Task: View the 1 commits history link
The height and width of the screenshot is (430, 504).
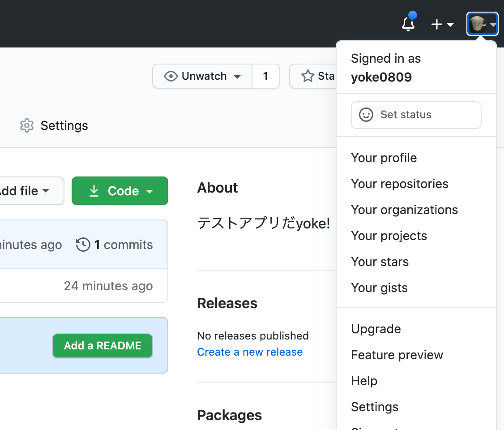Action: pyautogui.click(x=114, y=245)
